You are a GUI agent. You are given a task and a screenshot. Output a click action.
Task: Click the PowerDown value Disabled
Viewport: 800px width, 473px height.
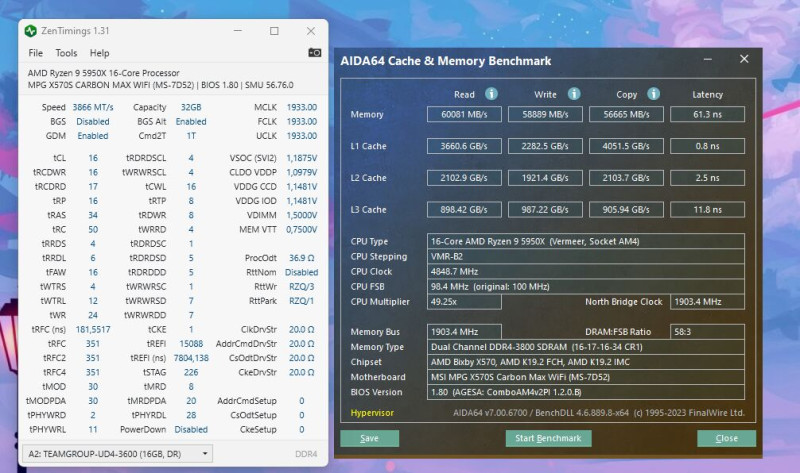191,430
